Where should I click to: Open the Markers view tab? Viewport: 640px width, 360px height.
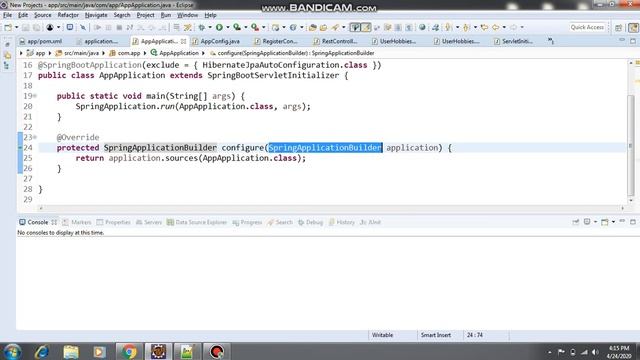[x=77, y=222]
